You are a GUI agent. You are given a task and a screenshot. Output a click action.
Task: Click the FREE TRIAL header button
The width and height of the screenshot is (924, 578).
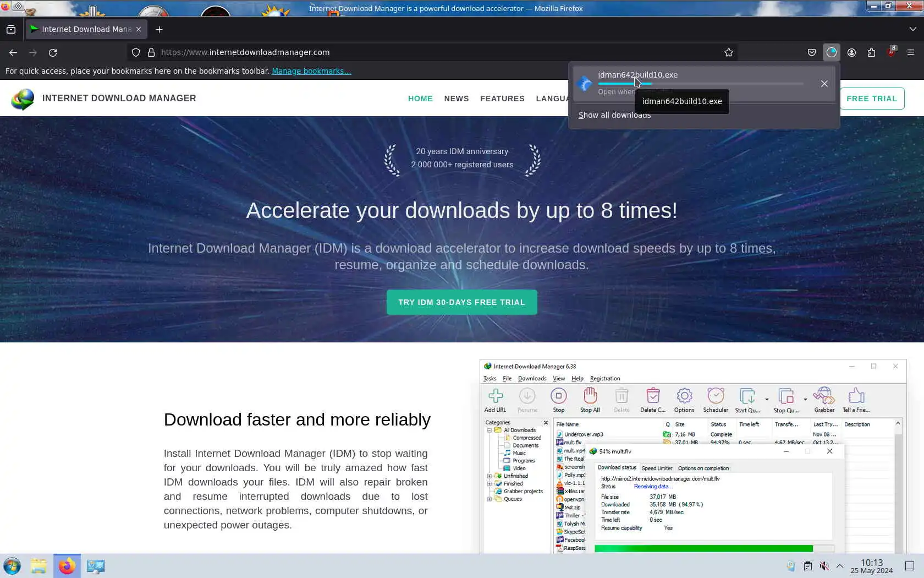(x=872, y=99)
